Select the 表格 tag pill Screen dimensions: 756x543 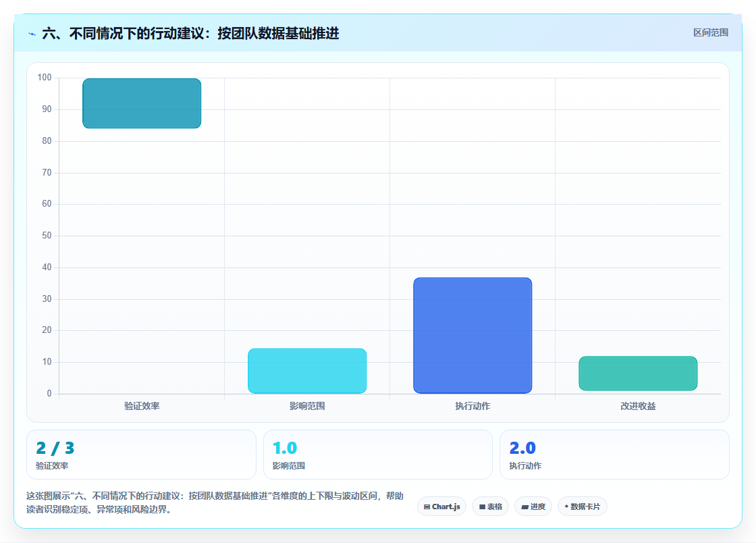tap(490, 507)
